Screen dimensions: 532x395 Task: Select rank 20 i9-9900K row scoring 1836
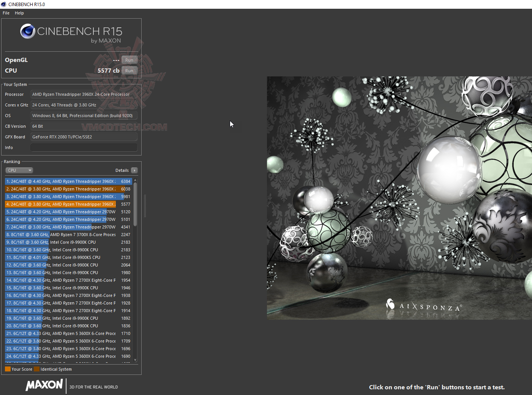point(68,326)
